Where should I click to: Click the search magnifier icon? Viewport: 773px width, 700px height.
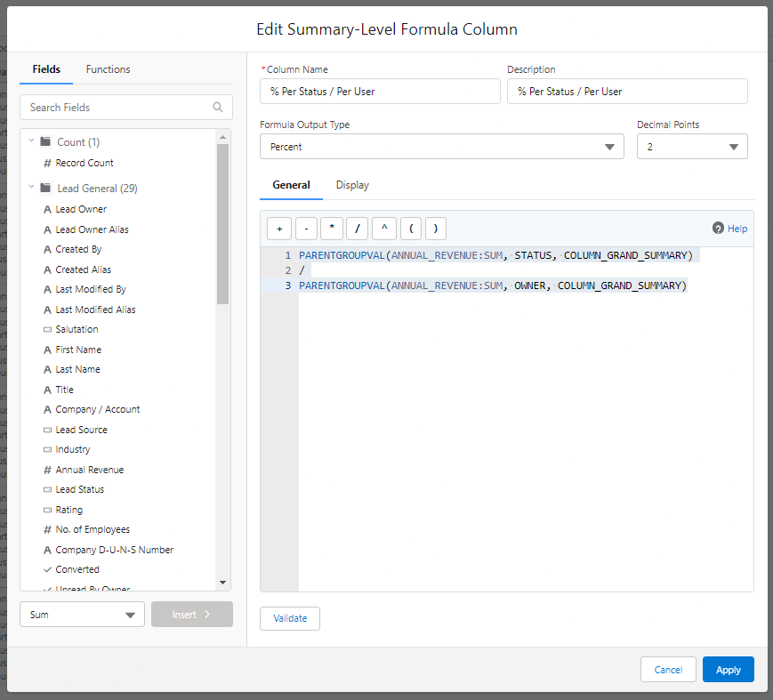tap(217, 107)
